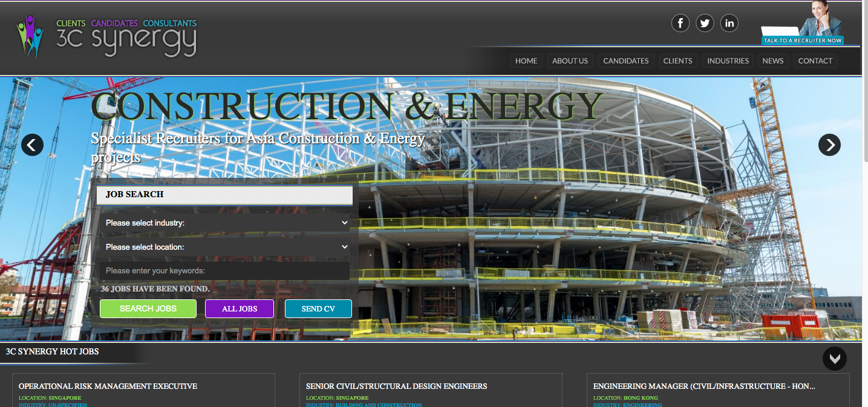The width and height of the screenshot is (868, 407).
Task: Open the Twitter social icon
Action: [705, 23]
